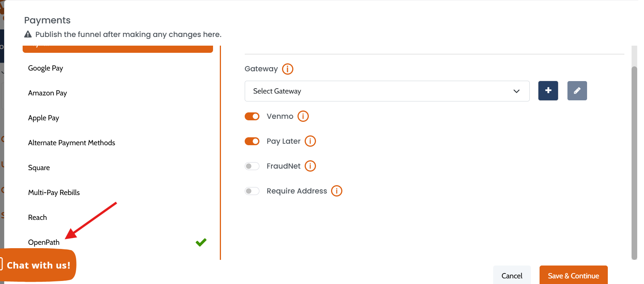
Task: Enable the Require Address toggle
Action: point(252,191)
